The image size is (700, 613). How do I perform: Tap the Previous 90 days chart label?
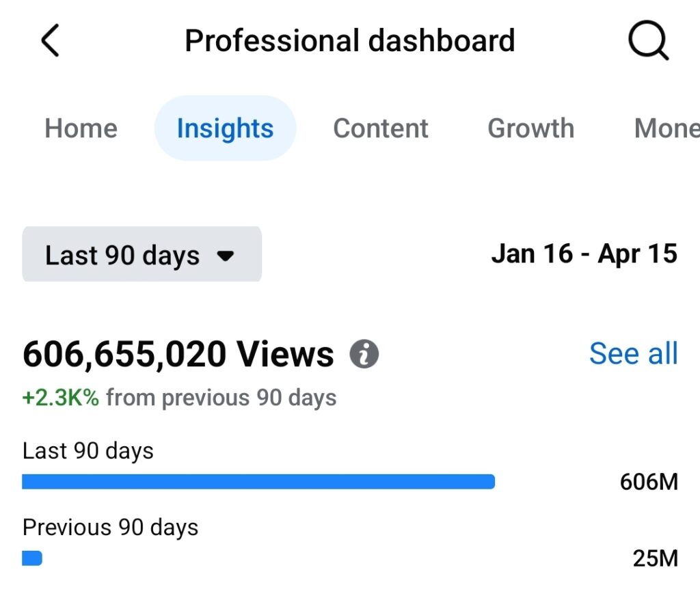pyautogui.click(x=110, y=528)
